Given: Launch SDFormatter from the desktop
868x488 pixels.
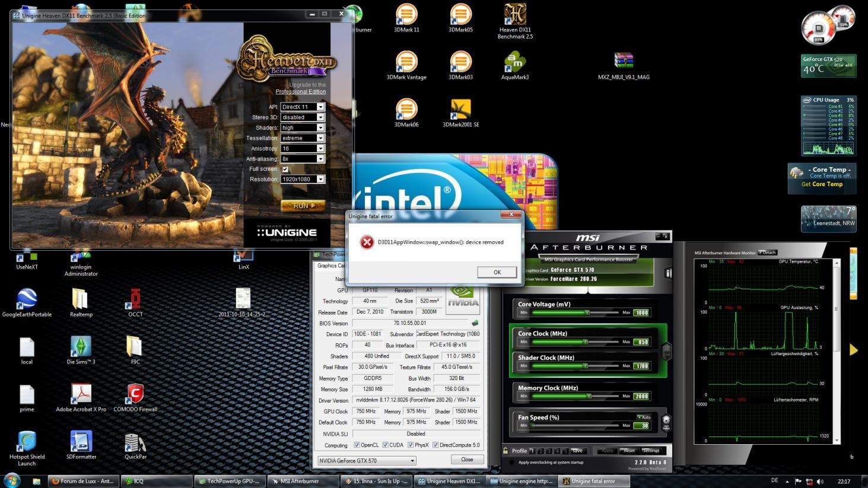Looking at the screenshot, I should pyautogui.click(x=81, y=445).
